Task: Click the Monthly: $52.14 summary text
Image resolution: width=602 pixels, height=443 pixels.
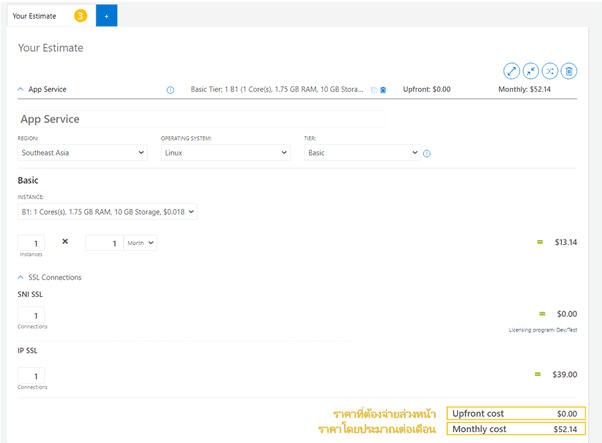Action: 524,89
